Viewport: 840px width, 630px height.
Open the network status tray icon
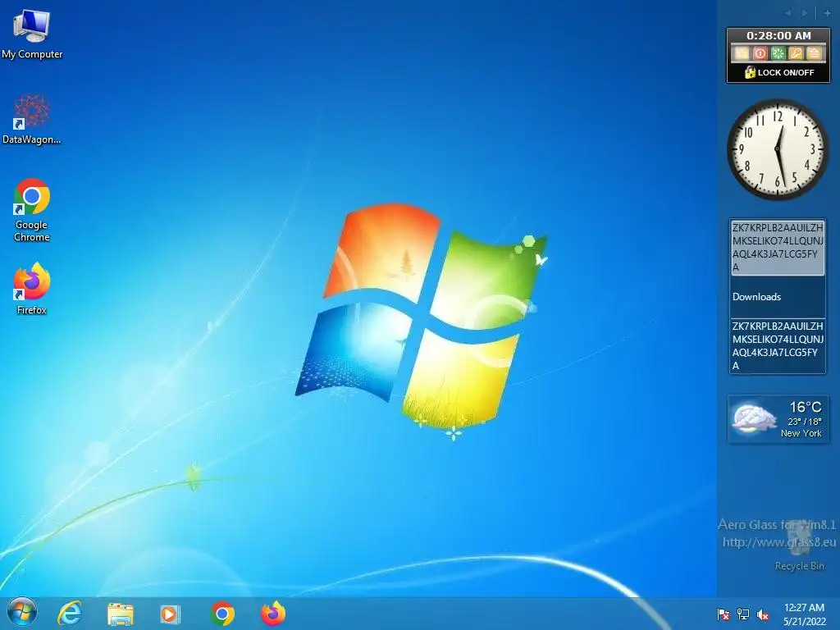pos(743,614)
